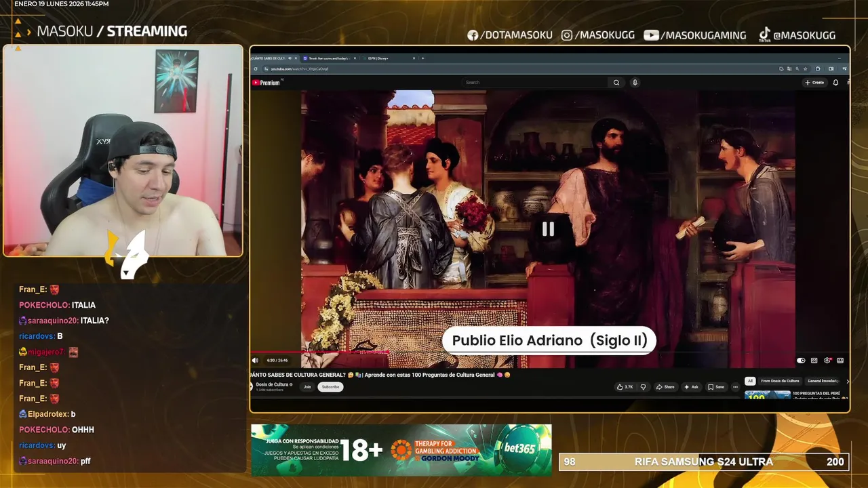Mute the YouTube video volume icon

(256, 361)
